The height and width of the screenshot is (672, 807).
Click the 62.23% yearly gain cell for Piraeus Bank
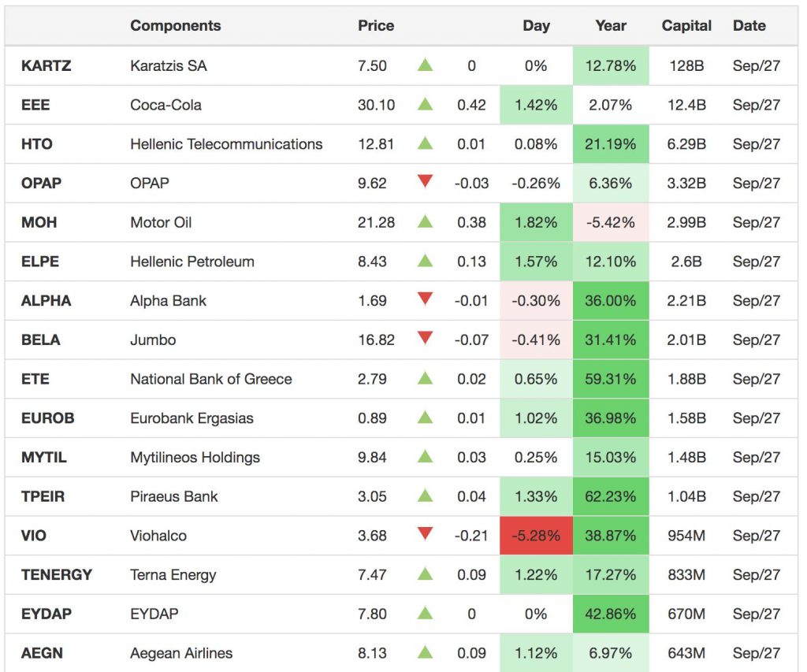610,496
